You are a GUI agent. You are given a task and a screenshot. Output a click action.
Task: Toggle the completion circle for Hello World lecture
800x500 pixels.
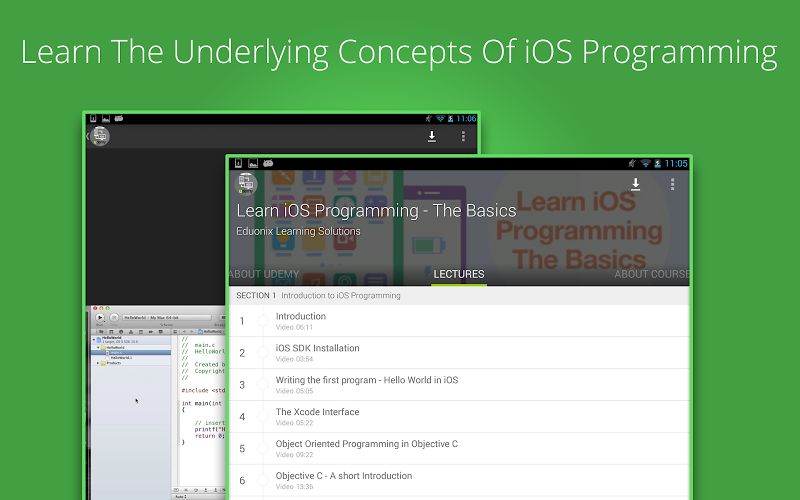[x=263, y=385]
